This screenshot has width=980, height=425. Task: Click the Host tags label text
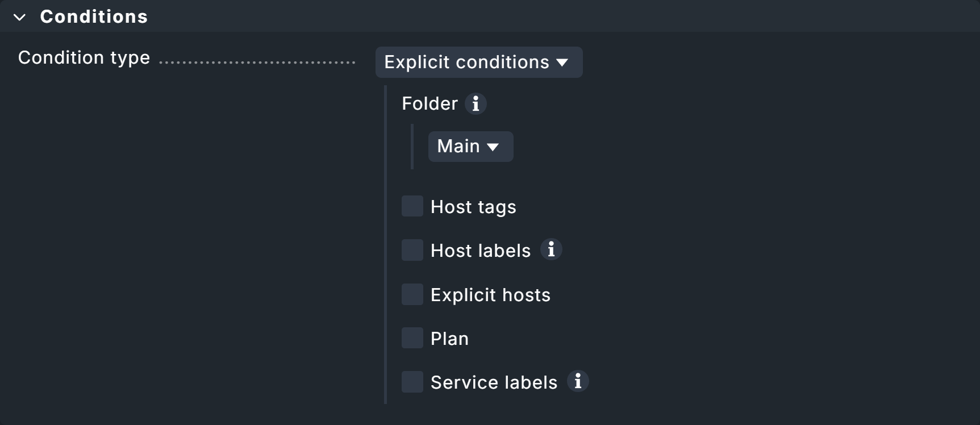click(x=473, y=207)
